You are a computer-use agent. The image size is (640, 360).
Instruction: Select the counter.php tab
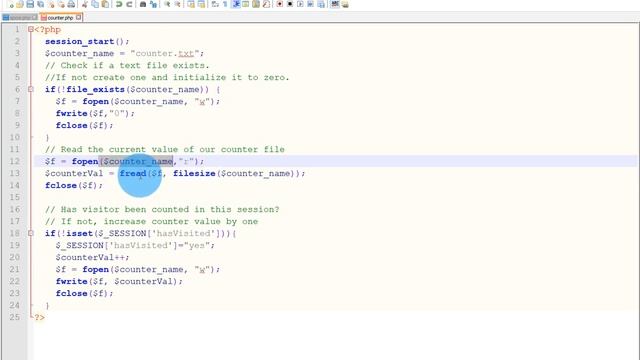60,18
